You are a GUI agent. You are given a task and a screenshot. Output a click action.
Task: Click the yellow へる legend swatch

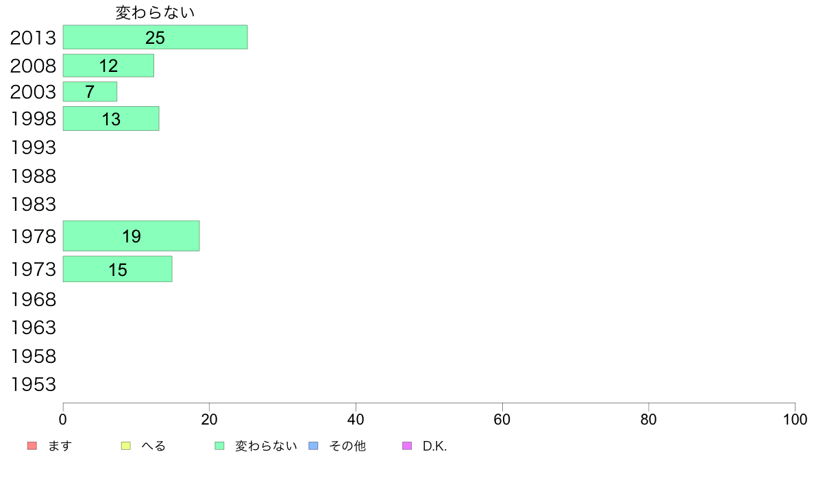pyautogui.click(x=125, y=446)
